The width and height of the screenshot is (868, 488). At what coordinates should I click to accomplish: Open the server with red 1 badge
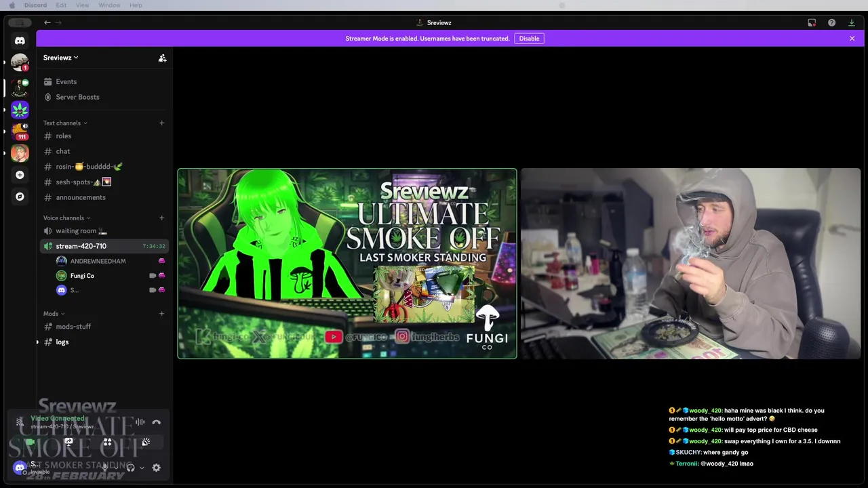click(20, 62)
